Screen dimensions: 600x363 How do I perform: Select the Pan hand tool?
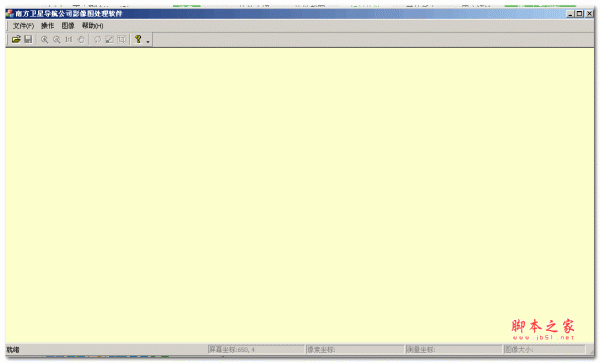(x=81, y=39)
